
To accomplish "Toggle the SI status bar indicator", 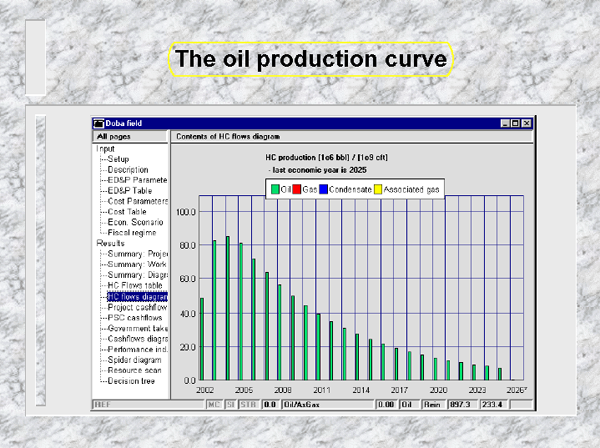I will click(x=231, y=405).
